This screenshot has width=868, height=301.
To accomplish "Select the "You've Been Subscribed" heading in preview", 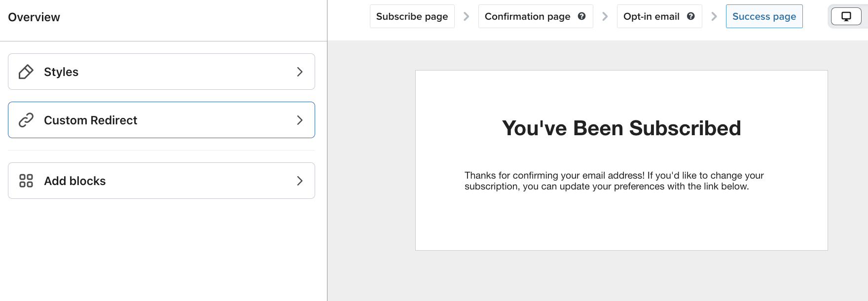I will [x=621, y=128].
